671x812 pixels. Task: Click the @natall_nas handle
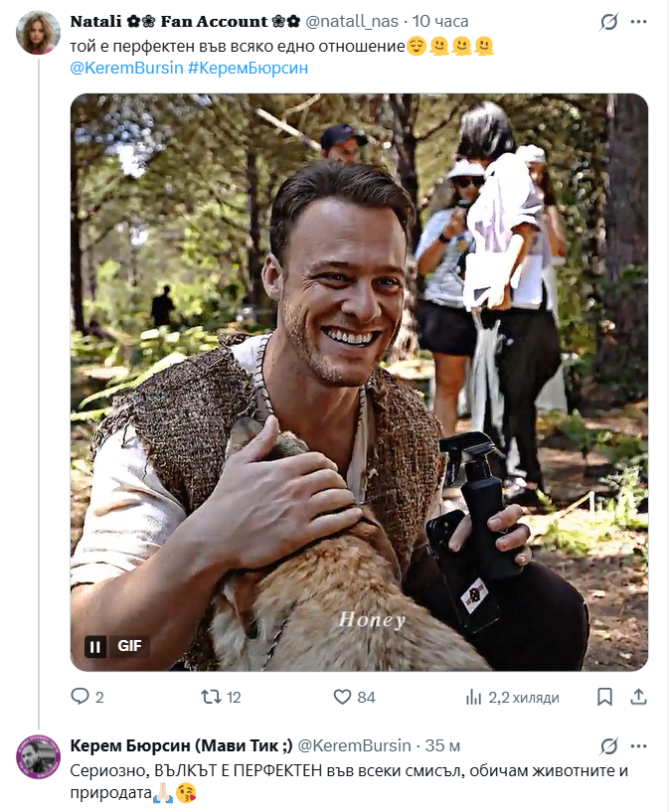[x=354, y=21]
